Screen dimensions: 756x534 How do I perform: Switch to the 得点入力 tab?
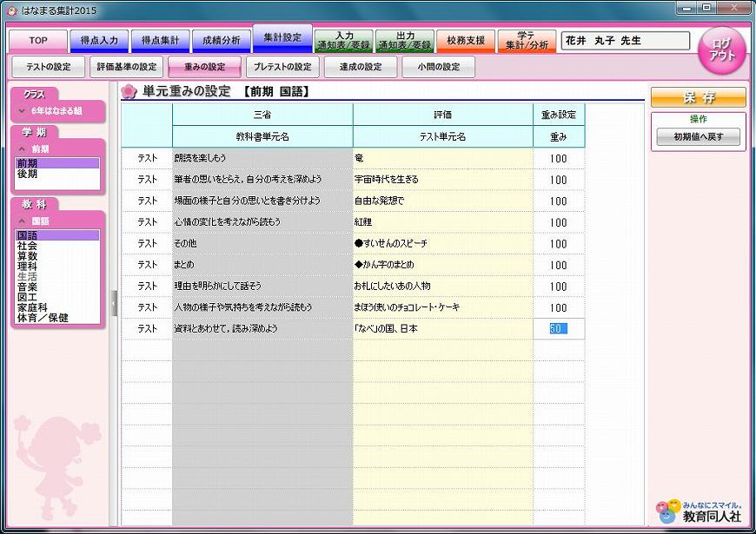click(x=99, y=41)
